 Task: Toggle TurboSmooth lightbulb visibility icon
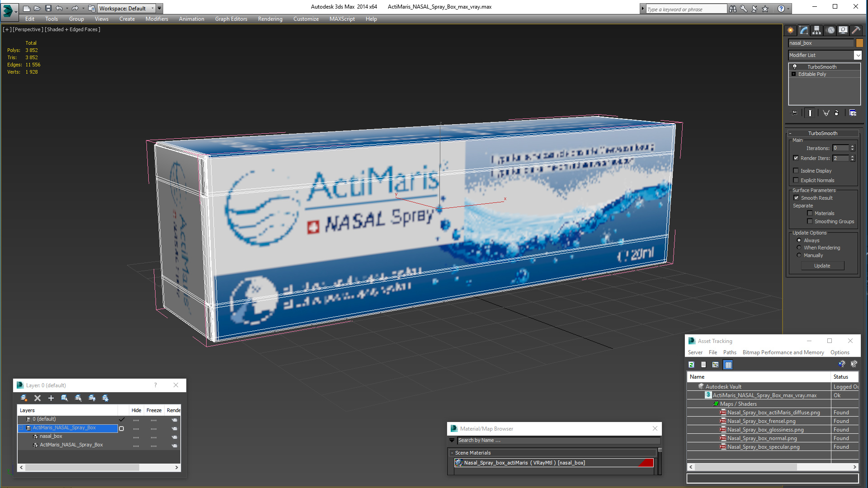(795, 67)
